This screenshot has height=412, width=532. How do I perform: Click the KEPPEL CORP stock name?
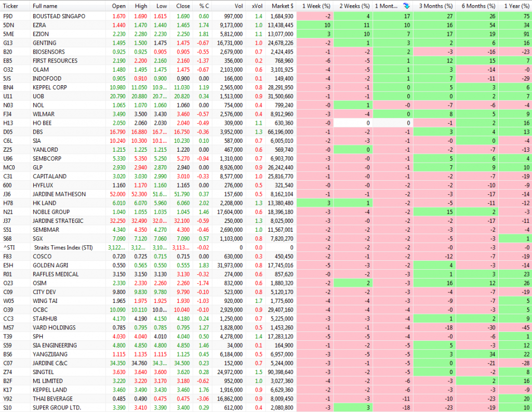click(50, 87)
